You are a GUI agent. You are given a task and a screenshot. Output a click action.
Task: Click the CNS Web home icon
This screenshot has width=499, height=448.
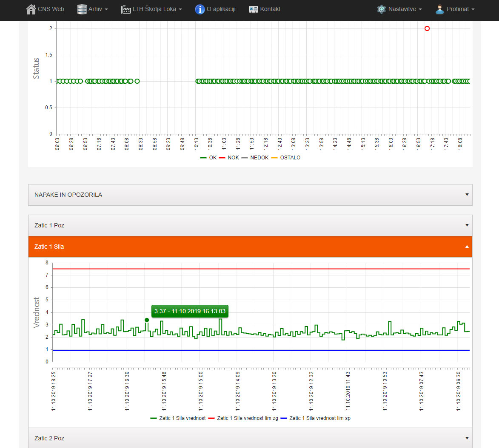(x=31, y=9)
